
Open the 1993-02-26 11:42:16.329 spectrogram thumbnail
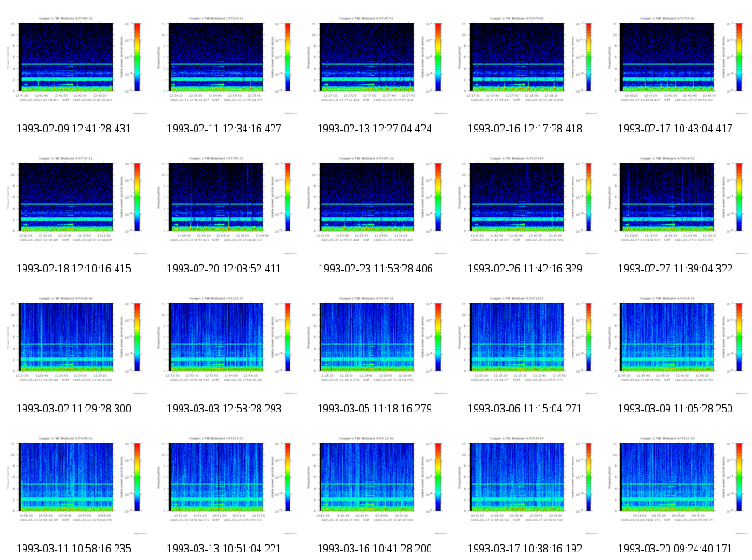(x=525, y=205)
